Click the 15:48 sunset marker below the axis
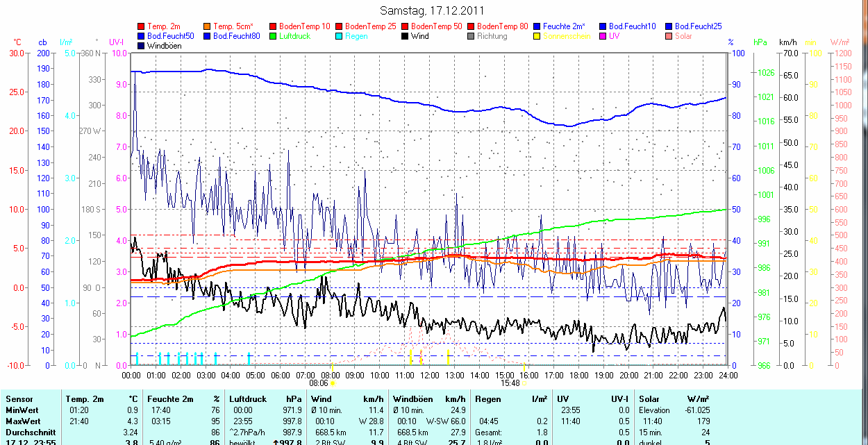Image resolution: width=868 pixels, height=445 pixels. pos(512,383)
